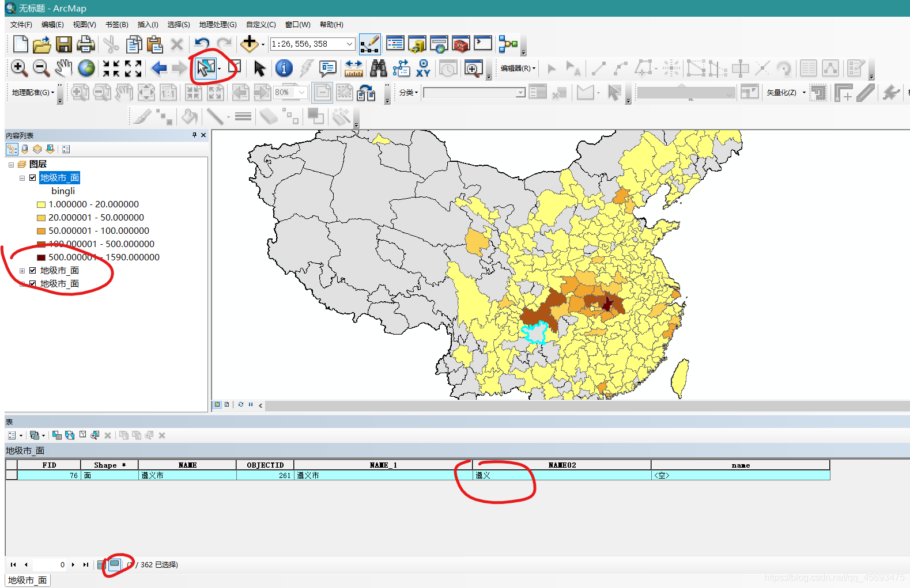
Task: Open the Measure ruler tool
Action: (353, 69)
